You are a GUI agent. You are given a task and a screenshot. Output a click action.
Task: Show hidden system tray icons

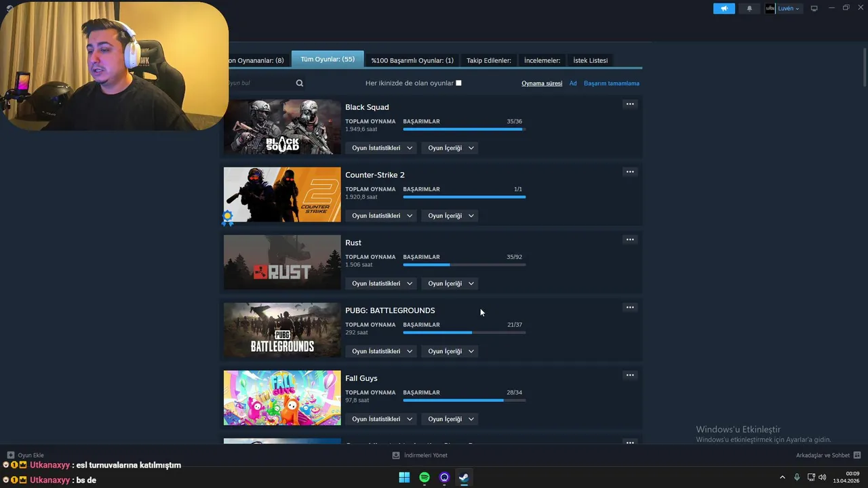pyautogui.click(x=782, y=477)
